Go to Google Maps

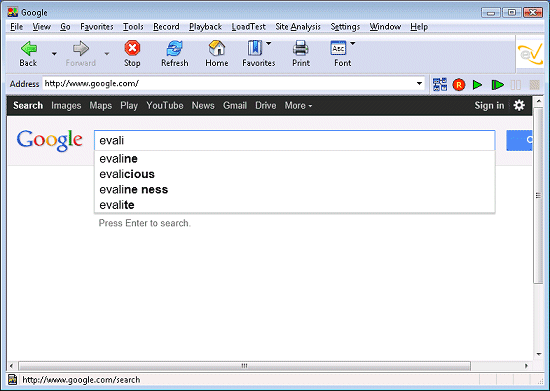(101, 106)
